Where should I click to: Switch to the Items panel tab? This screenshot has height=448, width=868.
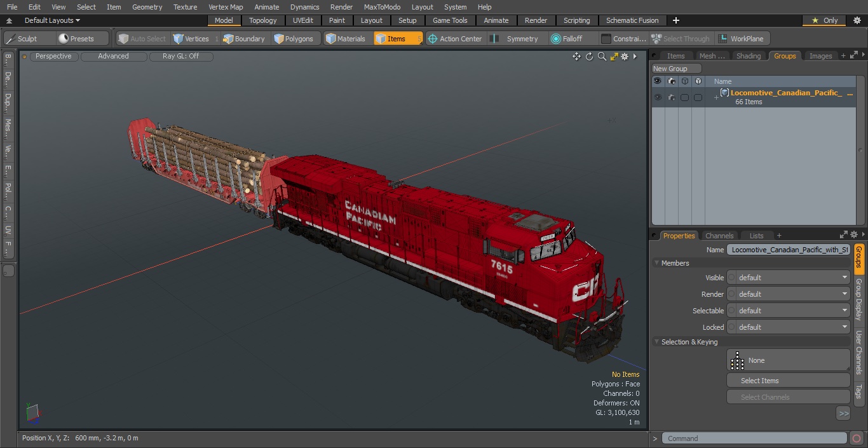[675, 56]
